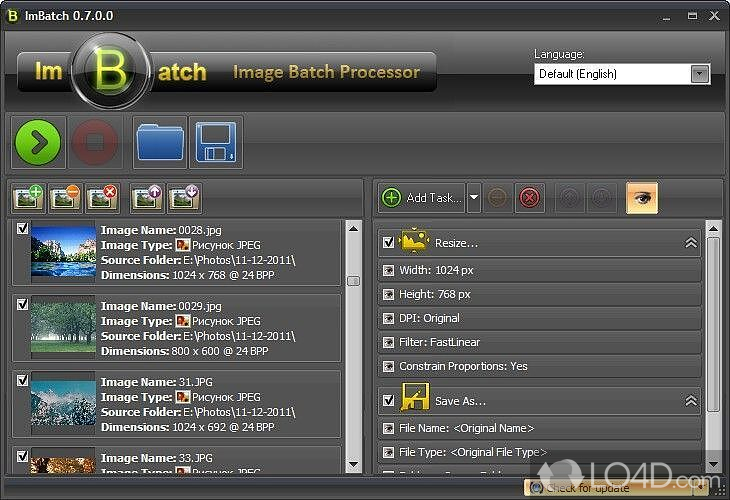The width and height of the screenshot is (730, 500).
Task: Select Constrain Proportions: Yes parameter
Action: coord(540,366)
